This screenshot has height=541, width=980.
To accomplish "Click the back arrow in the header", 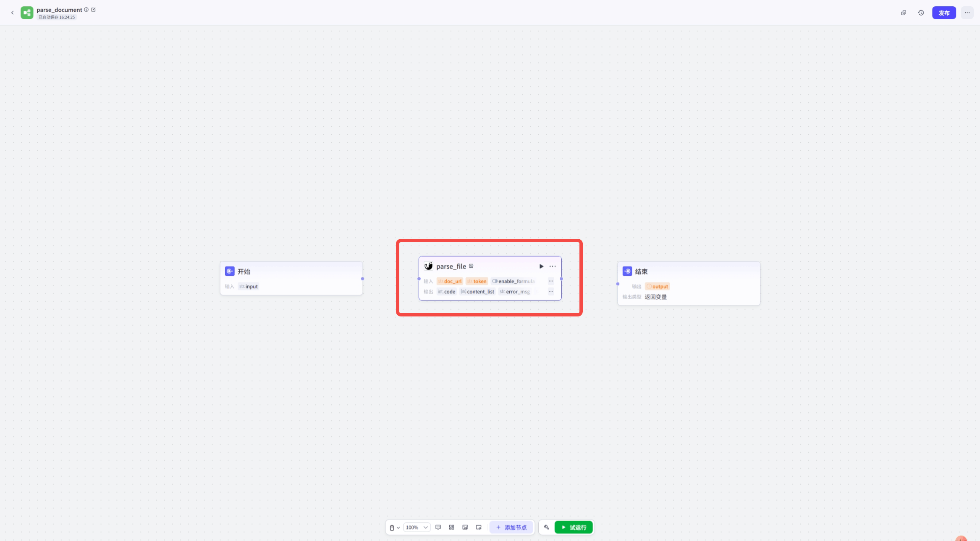I will pos(12,13).
